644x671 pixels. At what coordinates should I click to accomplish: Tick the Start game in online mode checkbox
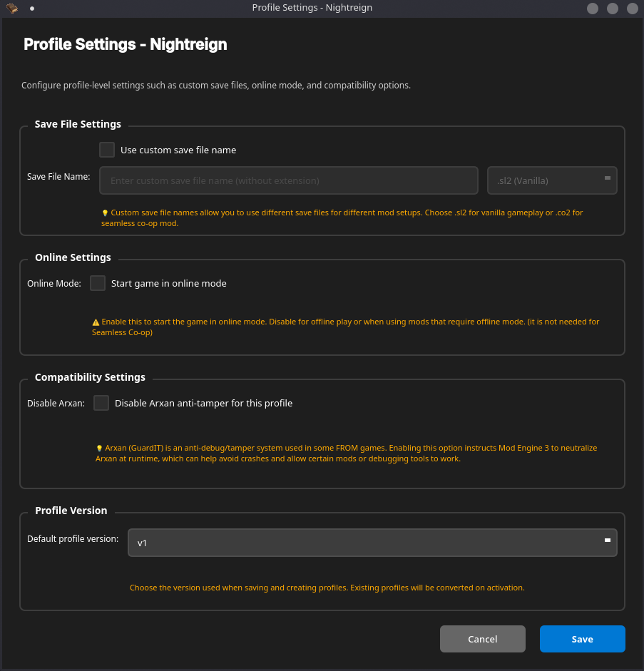point(98,283)
